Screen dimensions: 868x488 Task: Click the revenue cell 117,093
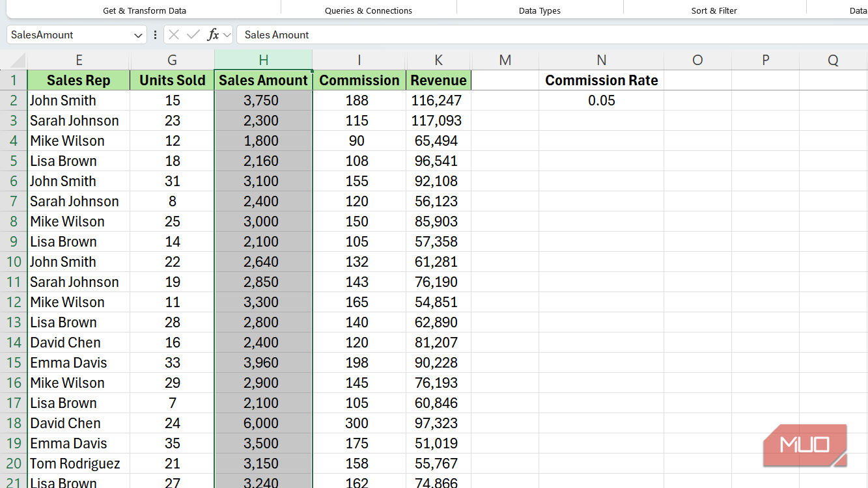(438, 121)
